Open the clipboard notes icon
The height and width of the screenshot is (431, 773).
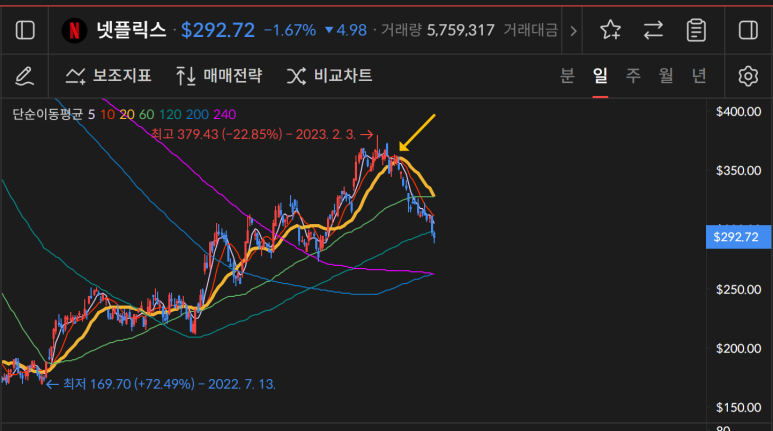[x=696, y=30]
